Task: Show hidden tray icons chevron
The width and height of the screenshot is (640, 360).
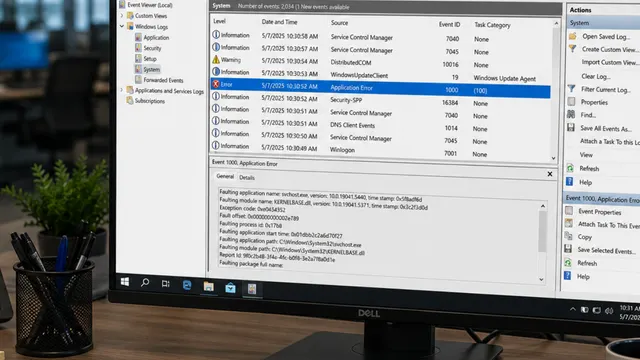Action: tap(573, 309)
